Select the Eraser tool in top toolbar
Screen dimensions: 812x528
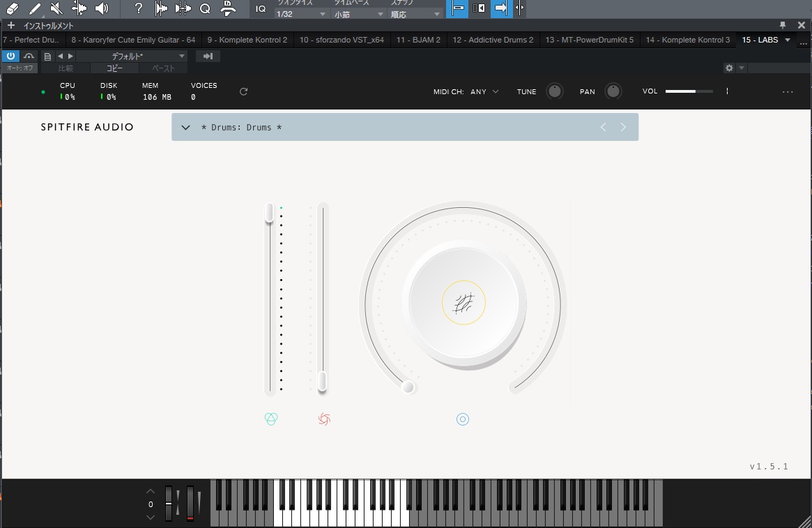coord(10,8)
